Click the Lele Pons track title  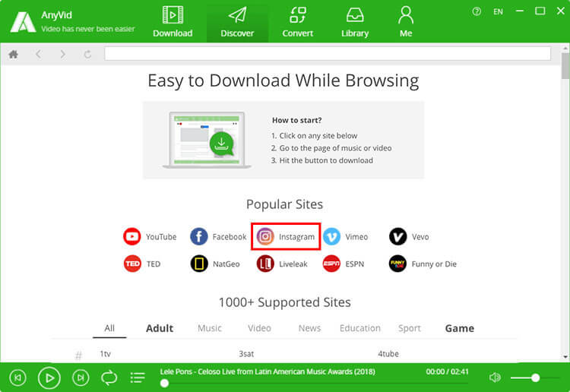pos(268,371)
